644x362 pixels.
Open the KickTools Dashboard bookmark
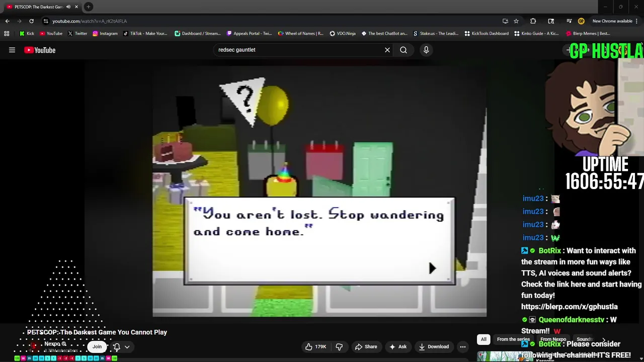[x=486, y=34]
